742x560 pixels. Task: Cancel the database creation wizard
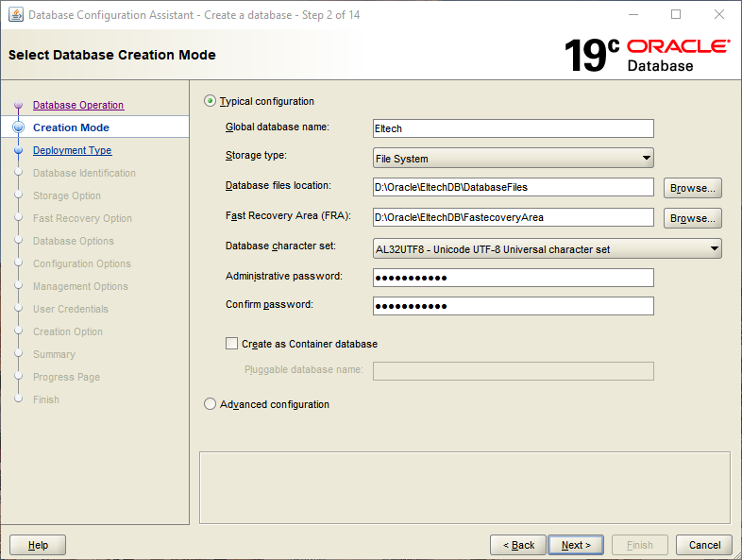click(704, 545)
